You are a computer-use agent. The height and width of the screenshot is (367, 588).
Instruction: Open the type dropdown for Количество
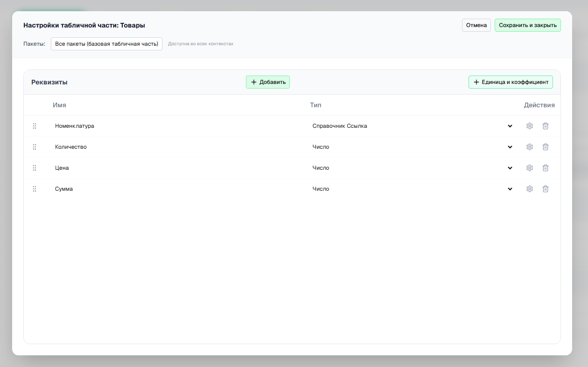pyautogui.click(x=413, y=147)
